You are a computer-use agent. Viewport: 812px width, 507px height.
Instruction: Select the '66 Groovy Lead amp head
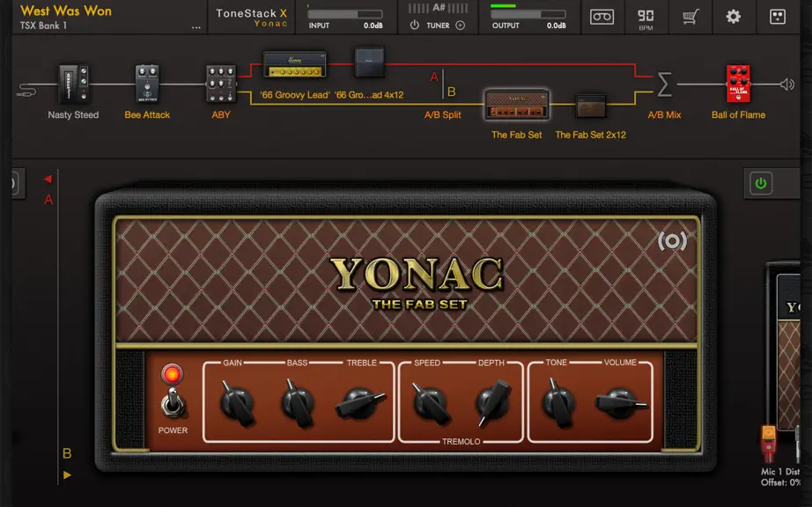[295, 64]
